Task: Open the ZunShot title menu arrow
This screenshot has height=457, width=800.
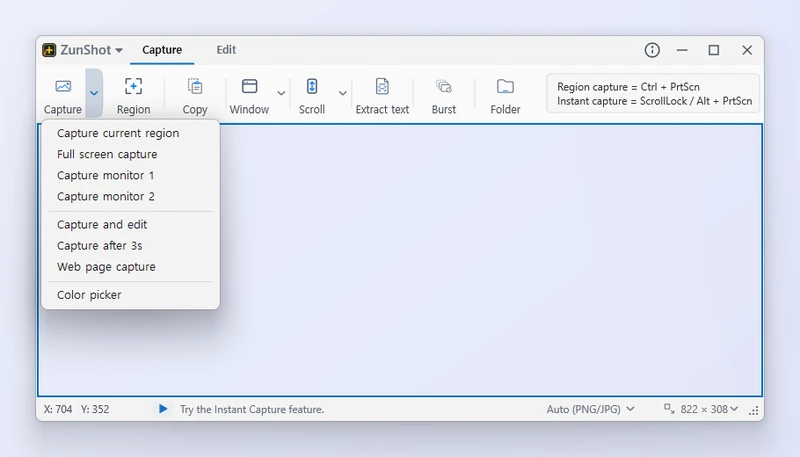Action: point(119,50)
